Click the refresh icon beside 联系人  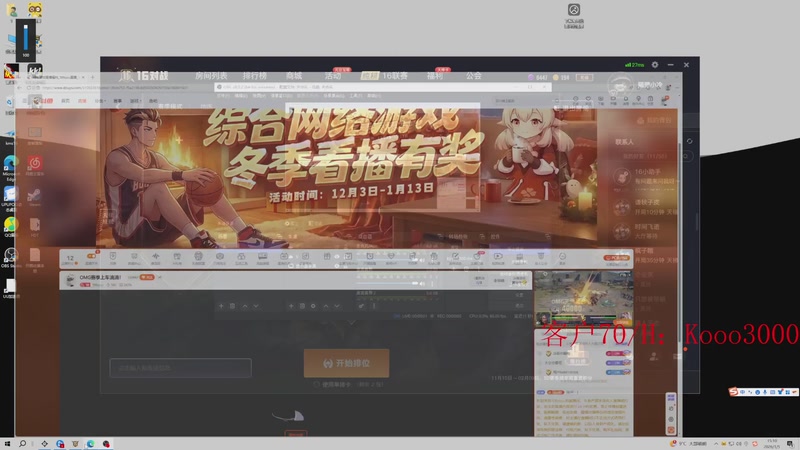pos(689,141)
